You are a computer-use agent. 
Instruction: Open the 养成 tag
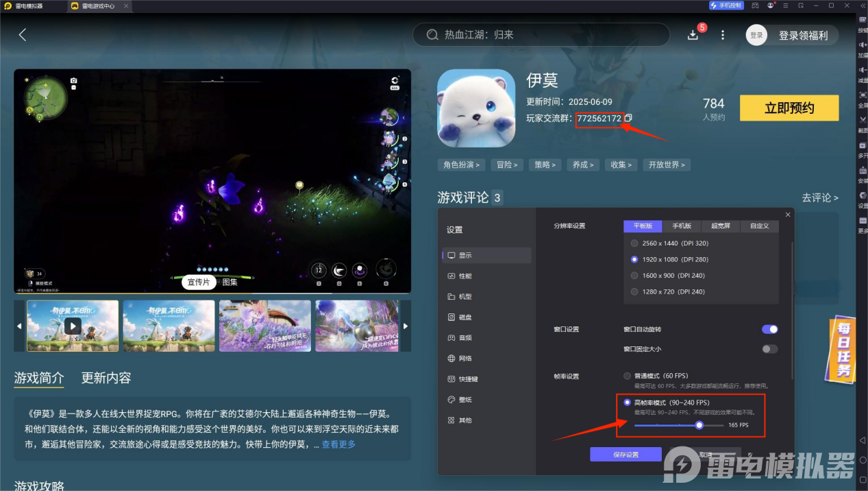(x=584, y=165)
